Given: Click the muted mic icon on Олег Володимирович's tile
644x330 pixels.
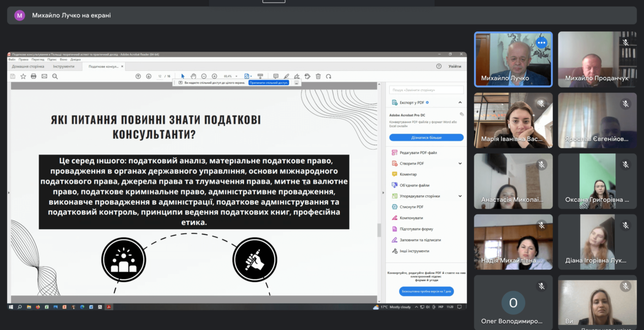Looking at the screenshot, I should tap(542, 286).
